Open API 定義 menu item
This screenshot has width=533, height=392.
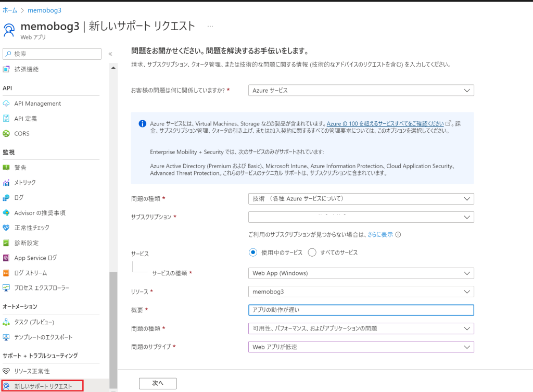(x=26, y=118)
